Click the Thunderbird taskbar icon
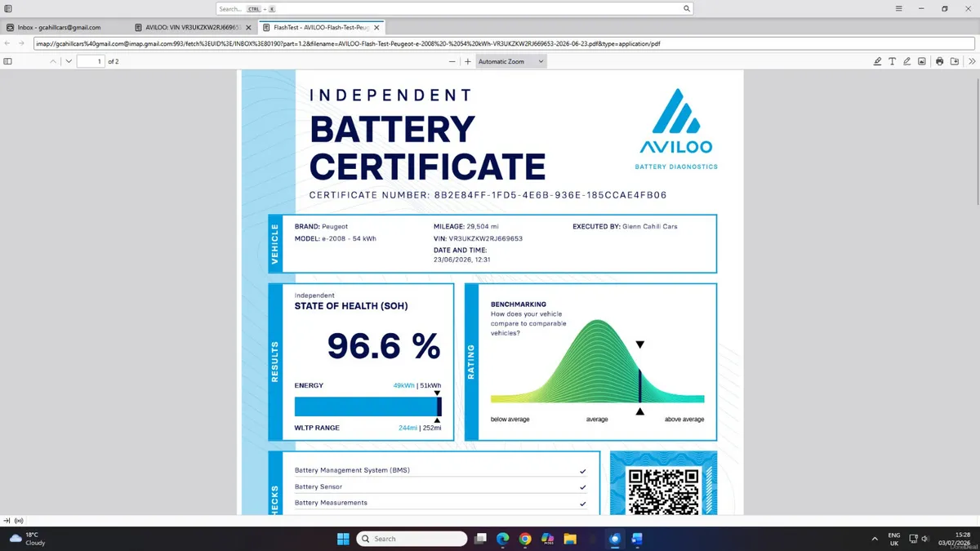The width and height of the screenshot is (980, 551). [615, 539]
